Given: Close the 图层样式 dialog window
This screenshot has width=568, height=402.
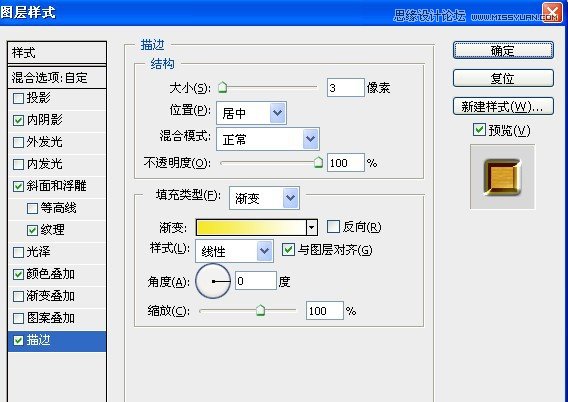Looking at the screenshot, I should pos(552,13).
